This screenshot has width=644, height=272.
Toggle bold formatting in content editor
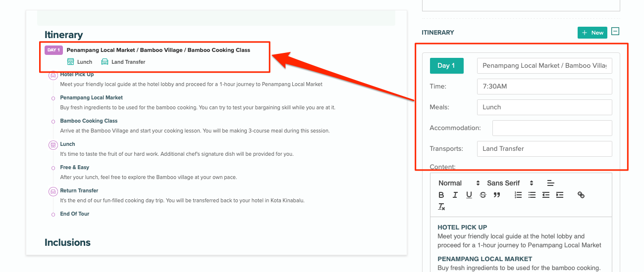pos(441,195)
